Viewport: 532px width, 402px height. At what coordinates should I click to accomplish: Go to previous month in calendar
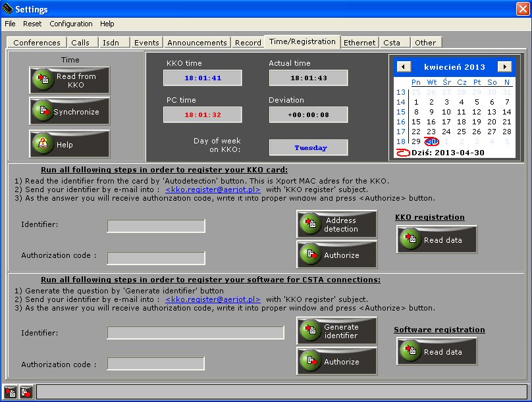404,66
